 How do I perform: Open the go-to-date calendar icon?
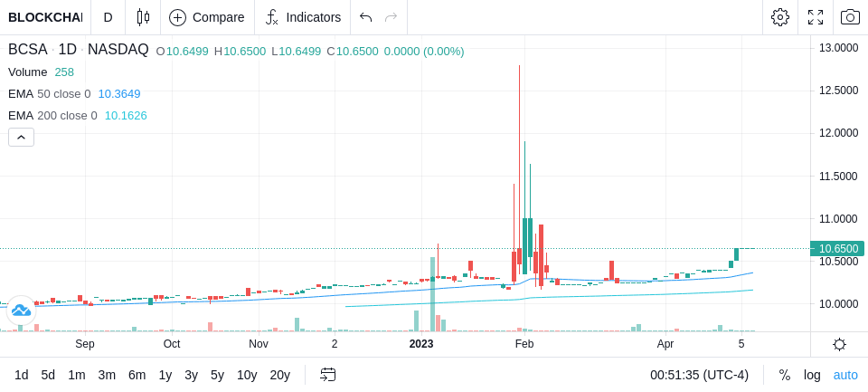click(327, 376)
